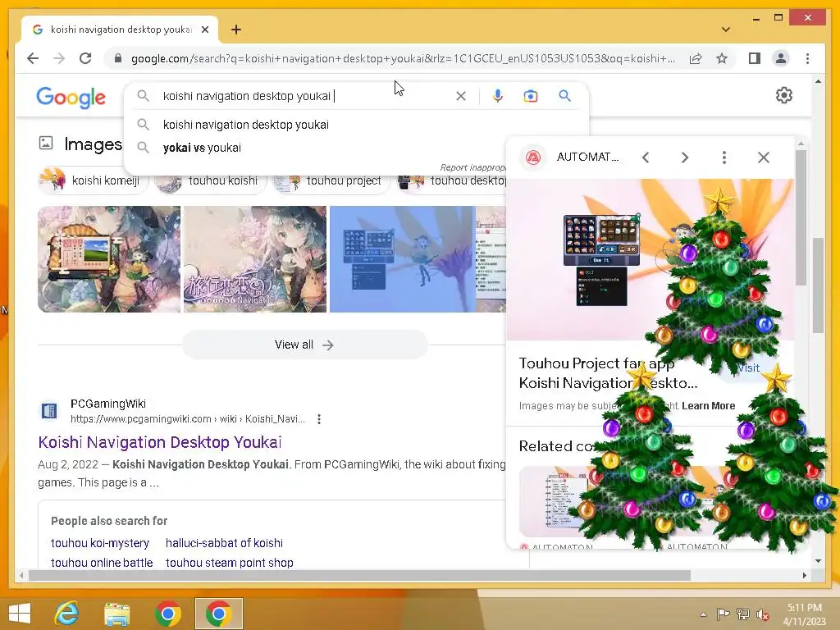Switch to the first Chrome taskbar icon
Screen dimensions: 840x630
[167, 614]
